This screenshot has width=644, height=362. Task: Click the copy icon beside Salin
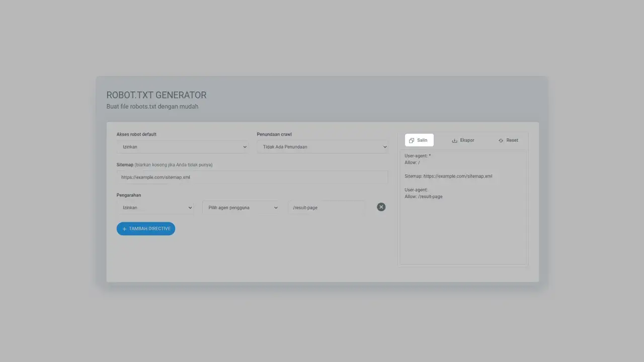pyautogui.click(x=412, y=141)
